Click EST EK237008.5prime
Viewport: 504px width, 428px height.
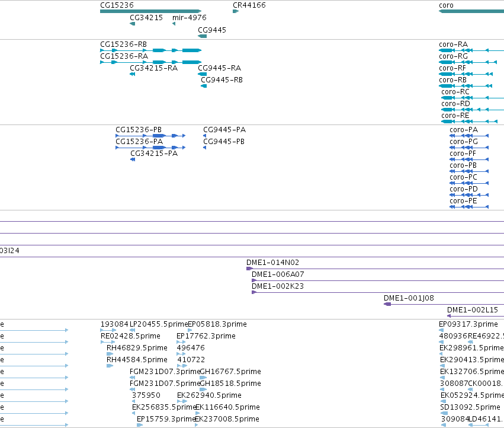(x=197, y=425)
